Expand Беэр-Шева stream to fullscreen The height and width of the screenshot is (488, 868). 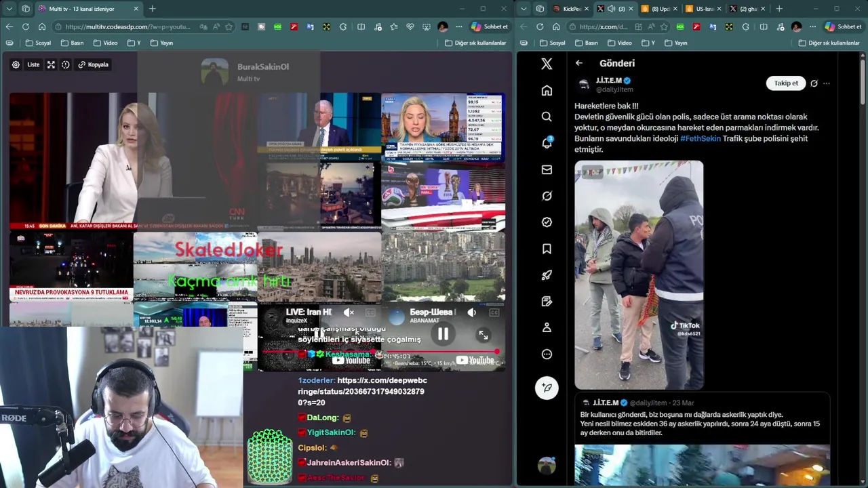(x=483, y=335)
